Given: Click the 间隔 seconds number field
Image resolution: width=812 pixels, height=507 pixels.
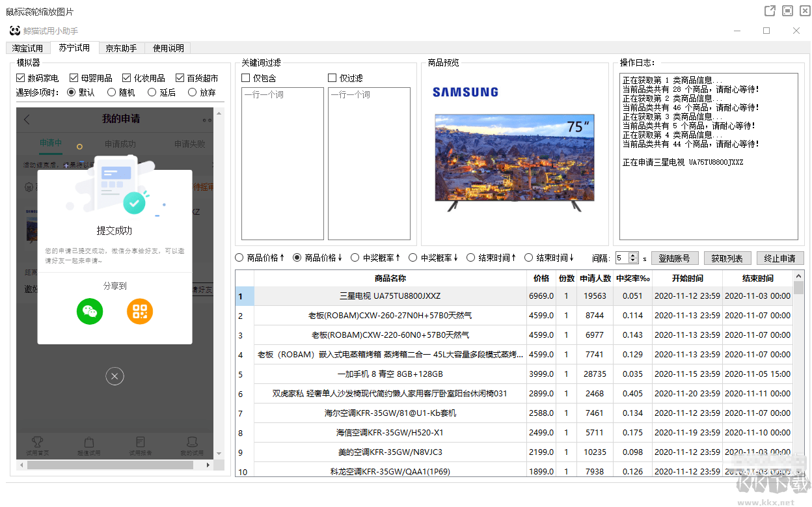Looking at the screenshot, I should (622, 258).
